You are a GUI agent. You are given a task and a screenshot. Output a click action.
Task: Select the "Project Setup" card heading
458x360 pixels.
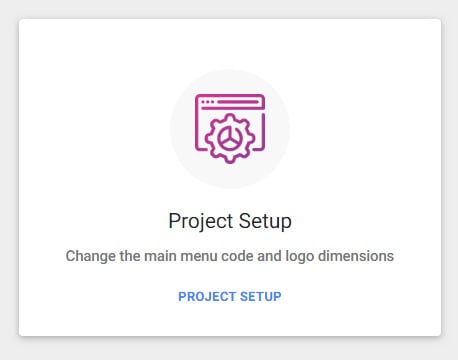pos(230,221)
